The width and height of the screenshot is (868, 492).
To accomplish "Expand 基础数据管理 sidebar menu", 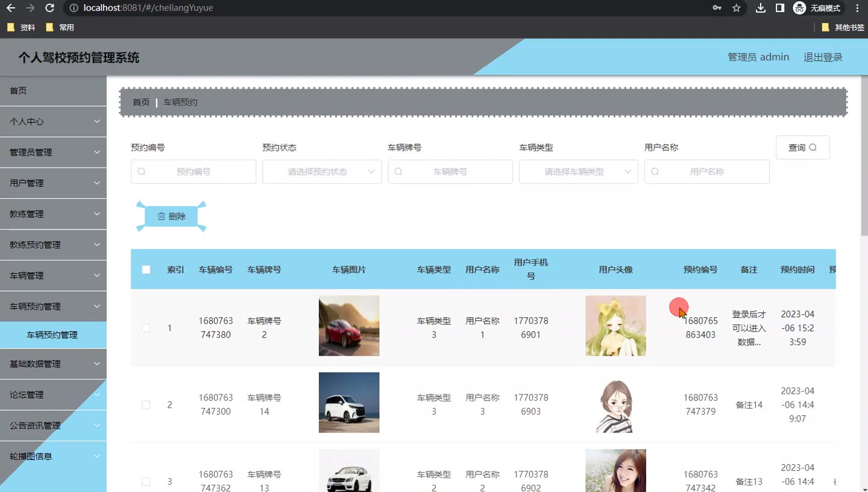I will pyautogui.click(x=53, y=364).
